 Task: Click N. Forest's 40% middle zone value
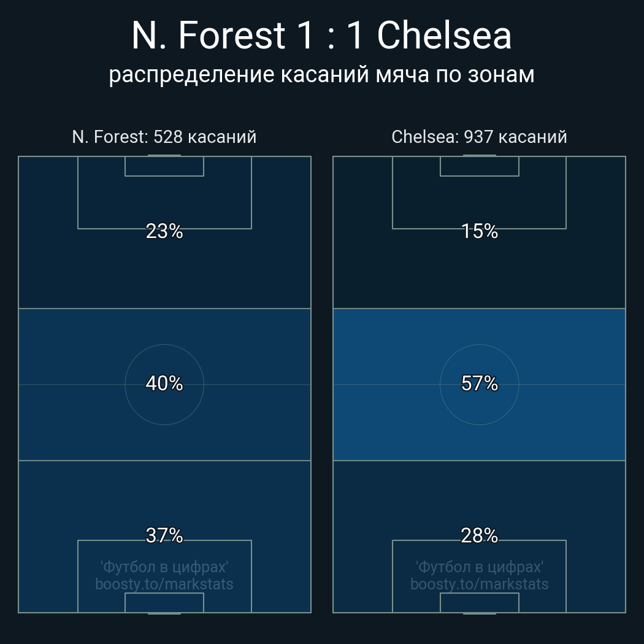[164, 383]
